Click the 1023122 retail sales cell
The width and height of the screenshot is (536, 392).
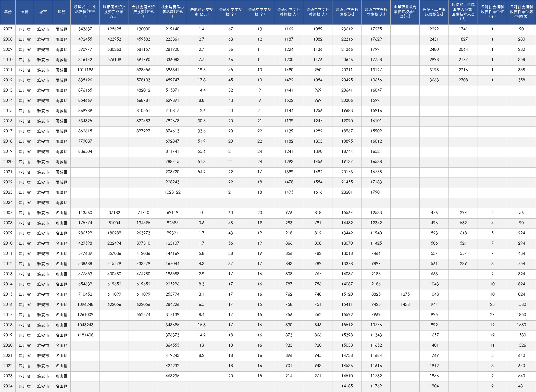click(x=172, y=193)
